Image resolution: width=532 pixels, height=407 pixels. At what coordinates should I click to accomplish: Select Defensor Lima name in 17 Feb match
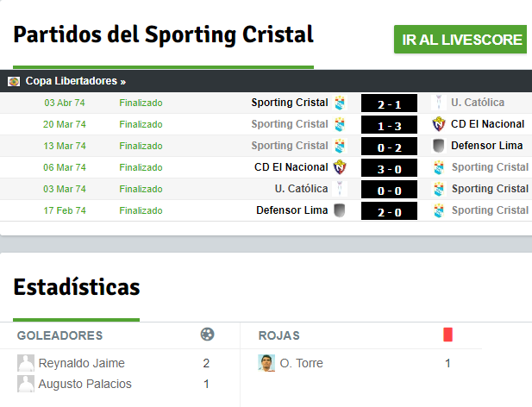tap(291, 210)
